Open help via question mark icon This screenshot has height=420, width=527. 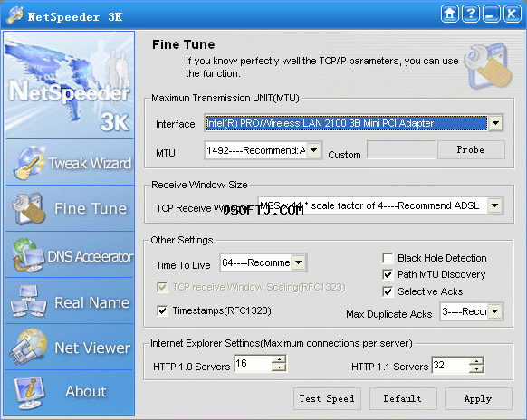[471, 14]
